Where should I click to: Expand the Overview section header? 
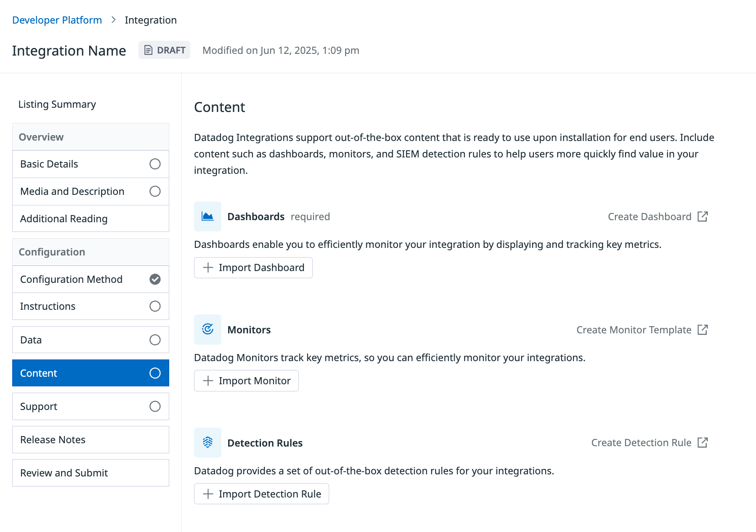pos(91,137)
